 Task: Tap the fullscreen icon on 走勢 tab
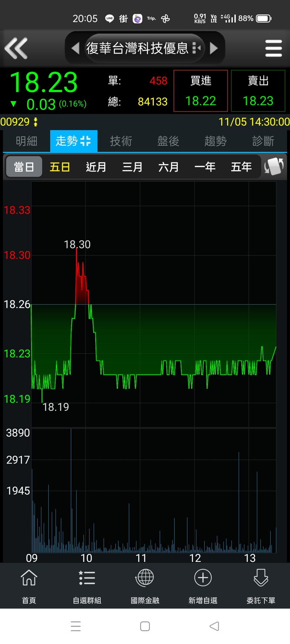click(86, 141)
